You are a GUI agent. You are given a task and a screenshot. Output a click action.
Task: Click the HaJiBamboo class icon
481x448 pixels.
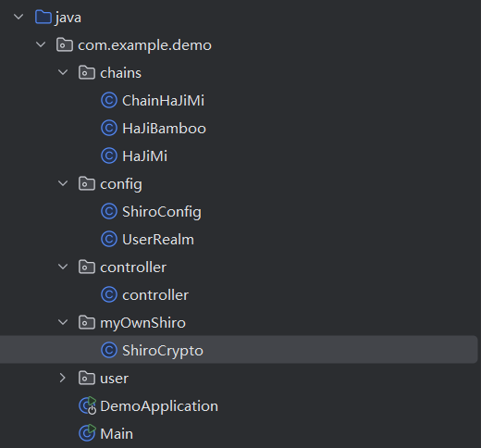(109, 128)
